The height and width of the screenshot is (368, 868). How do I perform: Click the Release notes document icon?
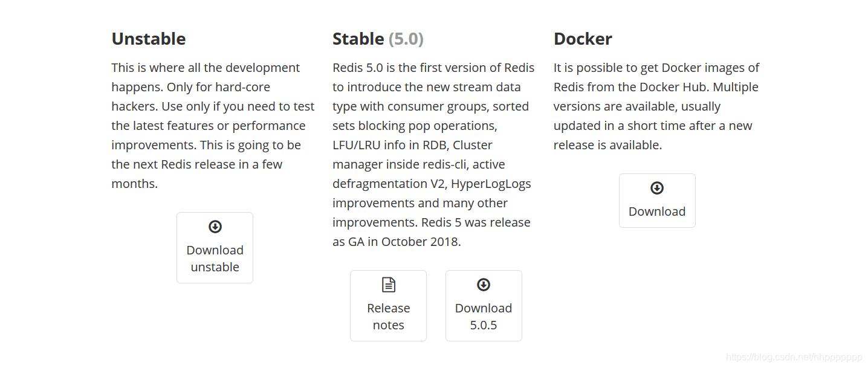388,285
